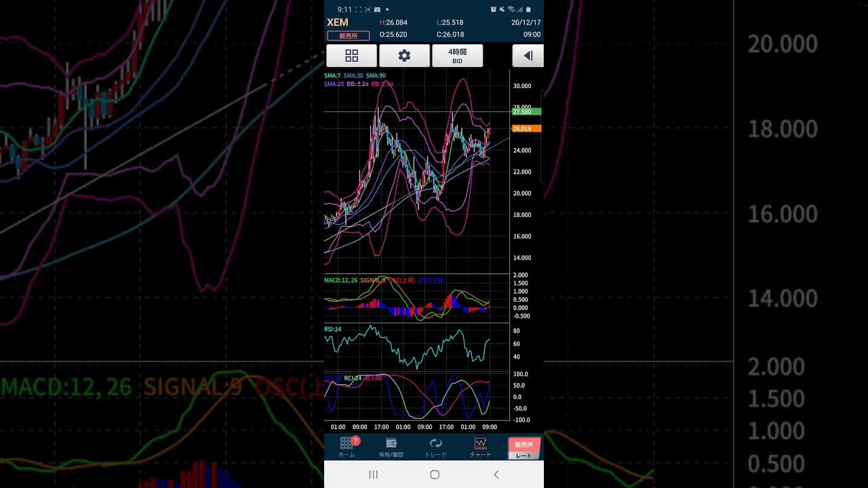Open the chart layout grid button
This screenshot has width=868, height=488.
(351, 56)
